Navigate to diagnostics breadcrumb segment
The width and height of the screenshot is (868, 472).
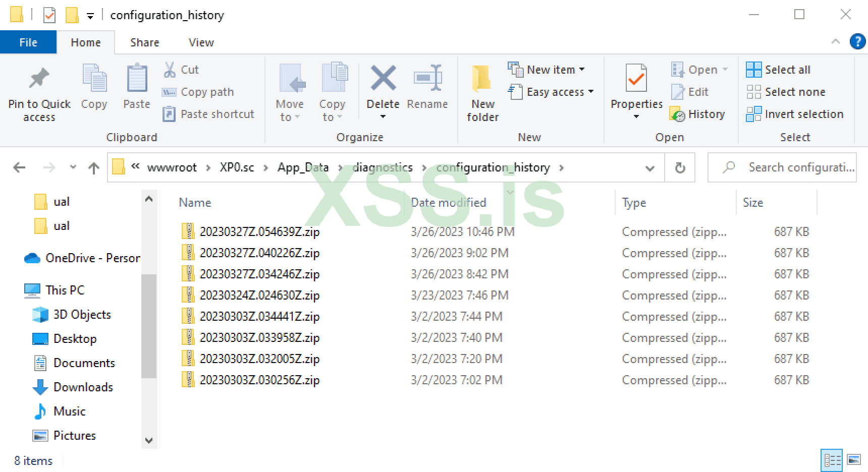click(x=383, y=167)
